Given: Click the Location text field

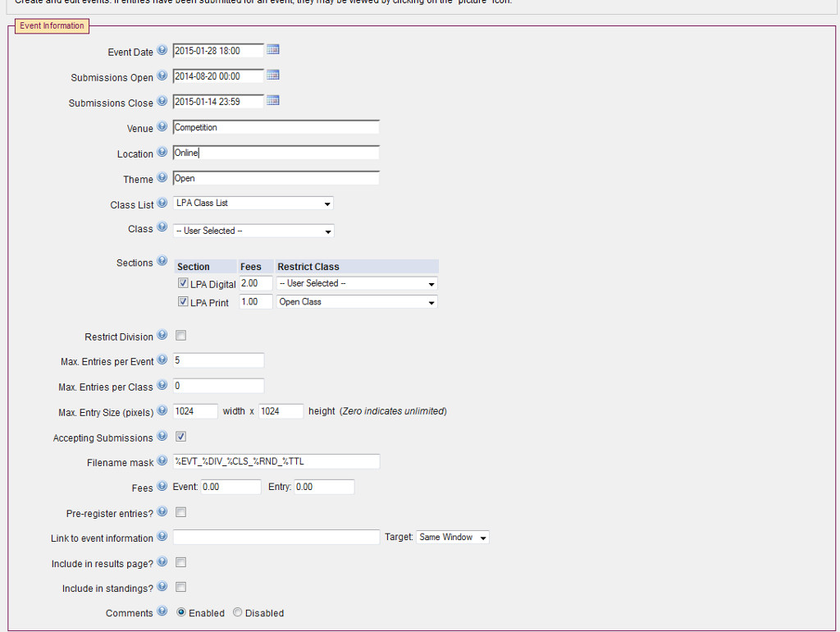Looking at the screenshot, I should [x=276, y=153].
